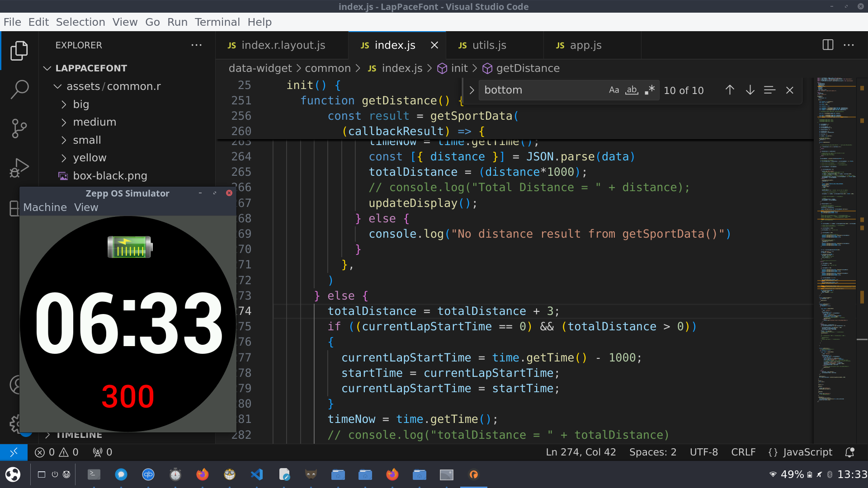Expand Toggle Replace chevron in find widget

tap(472, 90)
